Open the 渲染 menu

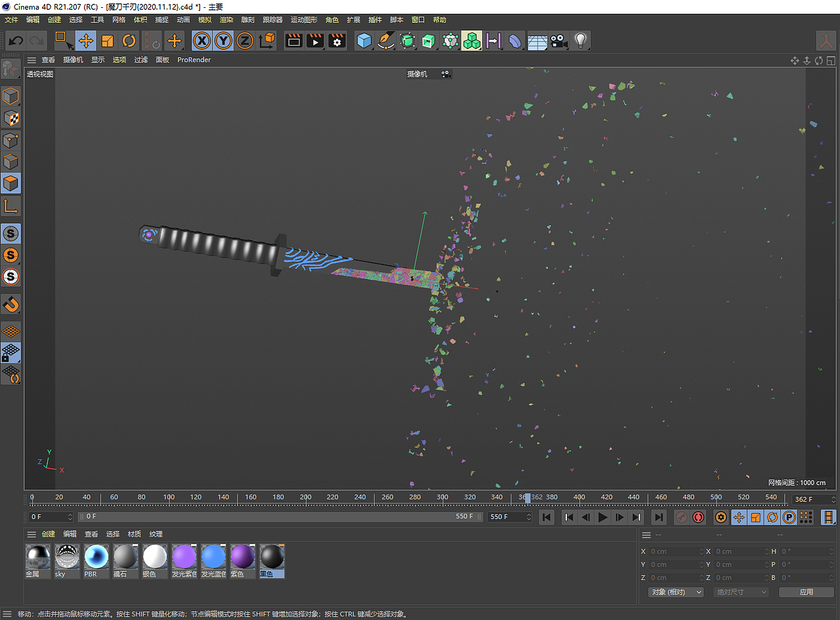226,20
